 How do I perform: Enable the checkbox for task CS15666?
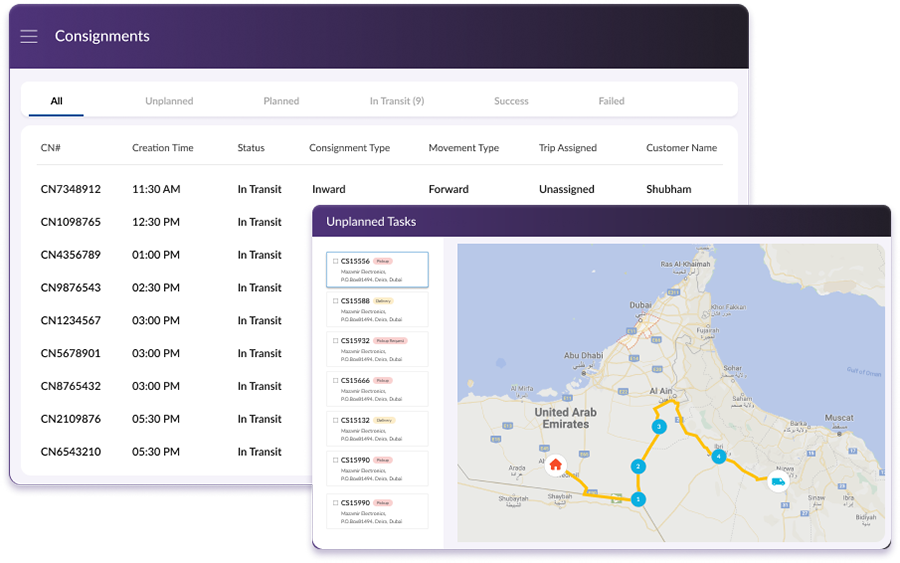click(x=336, y=381)
